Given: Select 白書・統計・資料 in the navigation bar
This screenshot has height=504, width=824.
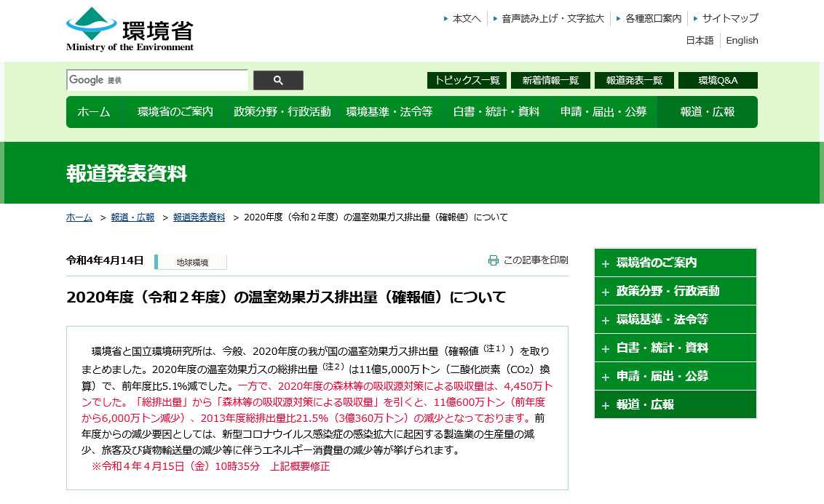Looking at the screenshot, I should (496, 112).
